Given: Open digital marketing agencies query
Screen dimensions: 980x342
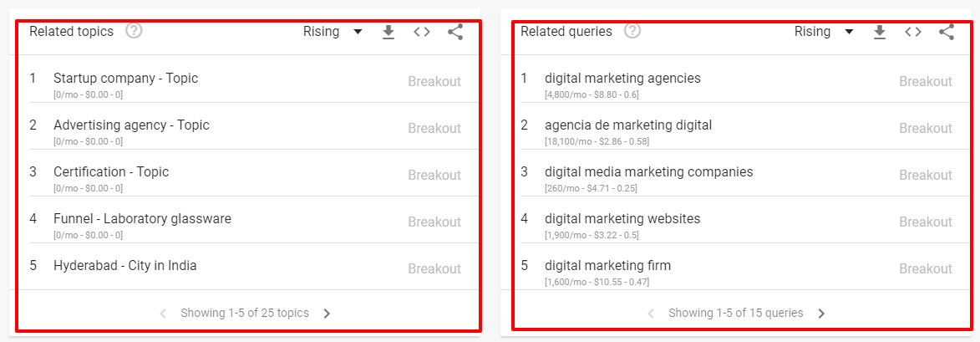Looking at the screenshot, I should tap(622, 78).
